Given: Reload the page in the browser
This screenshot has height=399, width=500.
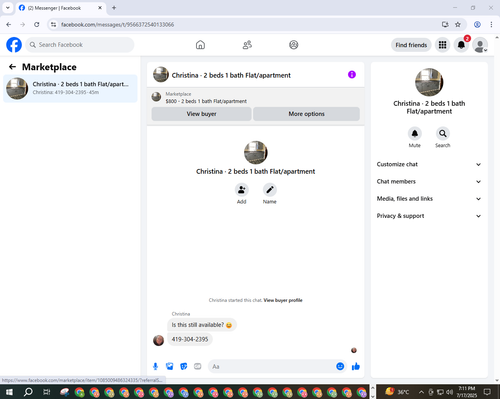Looking at the screenshot, I should pos(37,24).
